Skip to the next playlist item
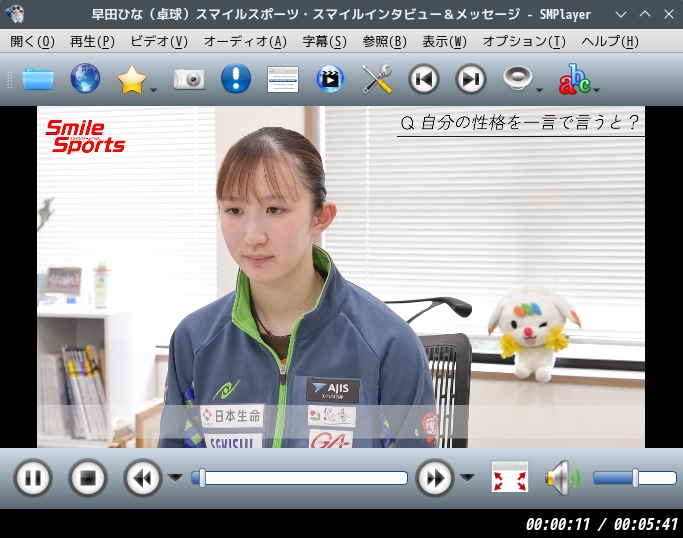This screenshot has width=683, height=538. click(470, 79)
